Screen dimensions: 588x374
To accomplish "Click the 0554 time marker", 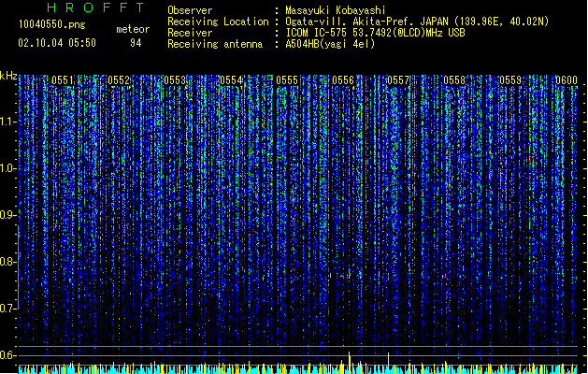I will pos(231,80).
